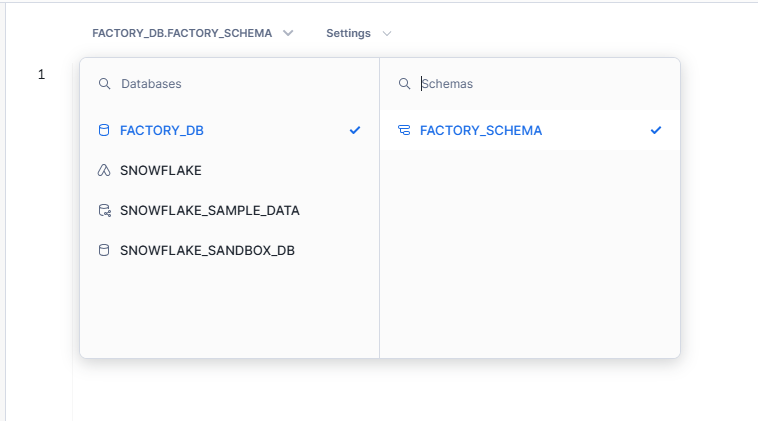Click line number 1 in editor gutter
The width and height of the screenshot is (758, 421).
[x=41, y=74]
